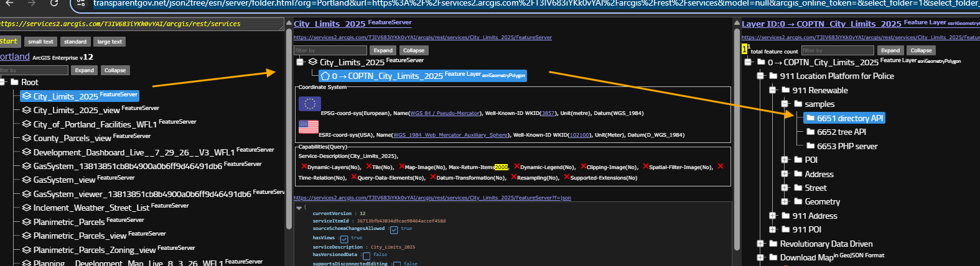Expand the Street node
Image resolution: width=980 pixels, height=266 pixels.
[785, 188]
